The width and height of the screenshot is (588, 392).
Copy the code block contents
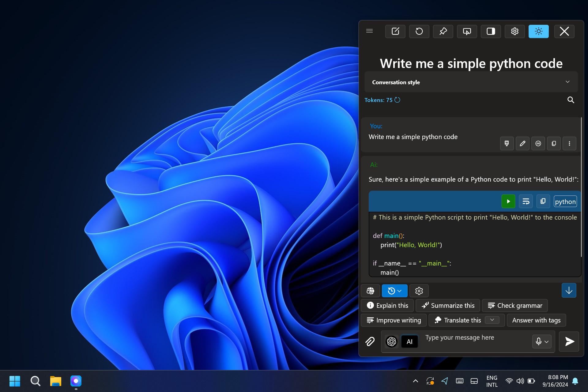(x=543, y=202)
